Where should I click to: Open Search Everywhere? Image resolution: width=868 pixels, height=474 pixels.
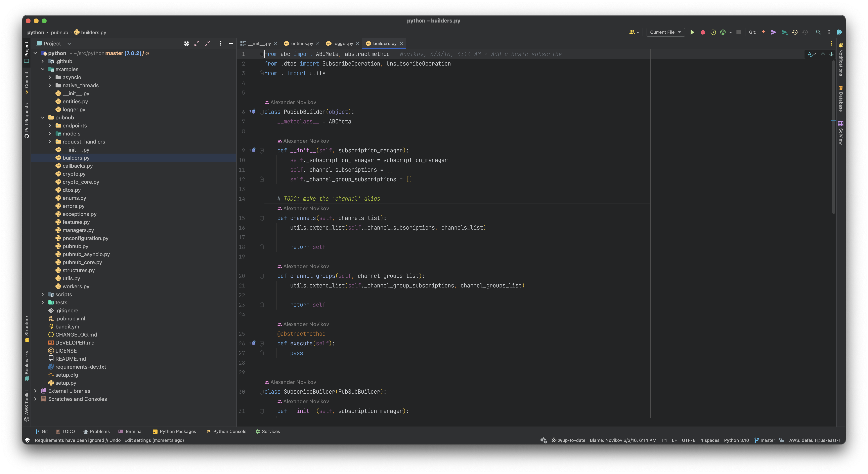coord(819,32)
